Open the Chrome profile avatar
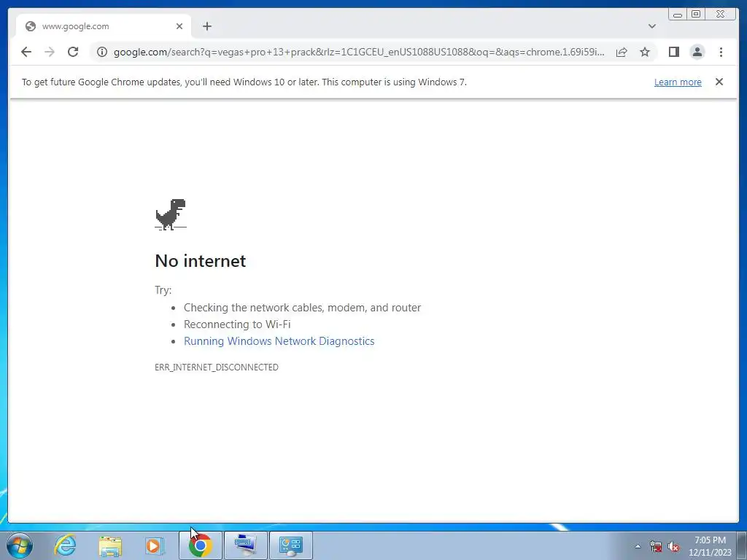Image resolution: width=747 pixels, height=560 pixels. click(697, 52)
